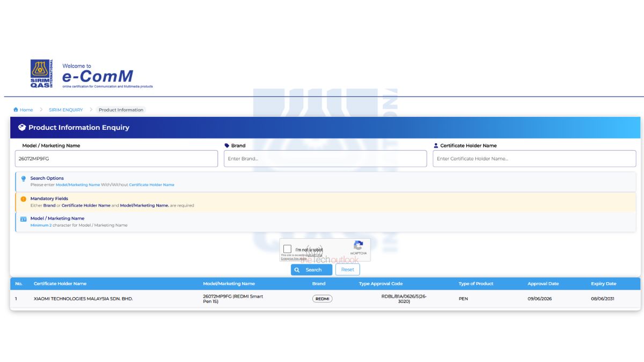Click the Enter Brand input field

pyautogui.click(x=325, y=159)
